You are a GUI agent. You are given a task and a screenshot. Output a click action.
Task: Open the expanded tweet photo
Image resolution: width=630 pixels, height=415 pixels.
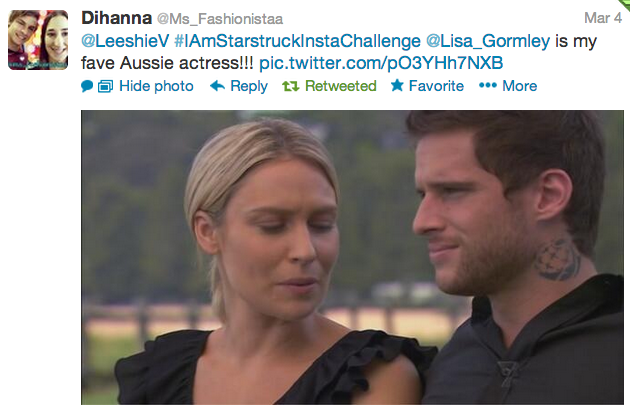[352, 258]
